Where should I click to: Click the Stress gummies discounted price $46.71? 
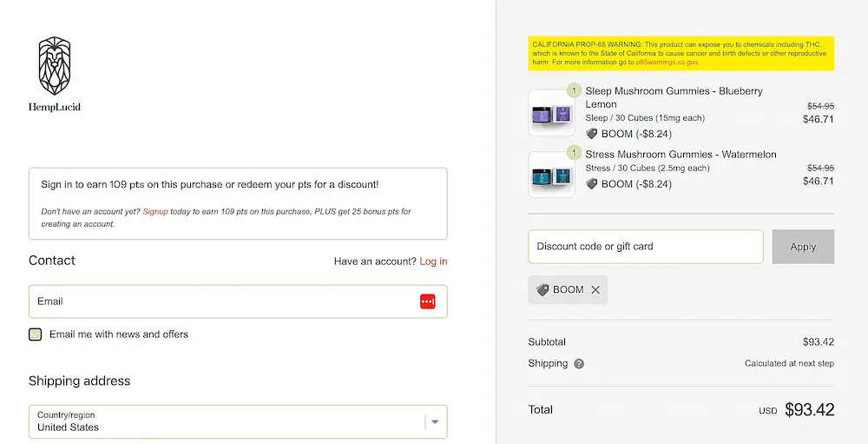(819, 182)
